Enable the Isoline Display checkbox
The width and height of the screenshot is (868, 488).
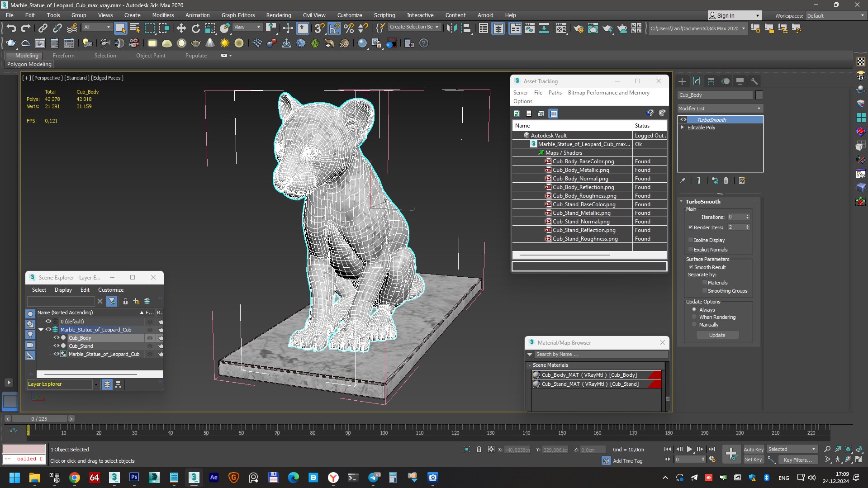(691, 240)
